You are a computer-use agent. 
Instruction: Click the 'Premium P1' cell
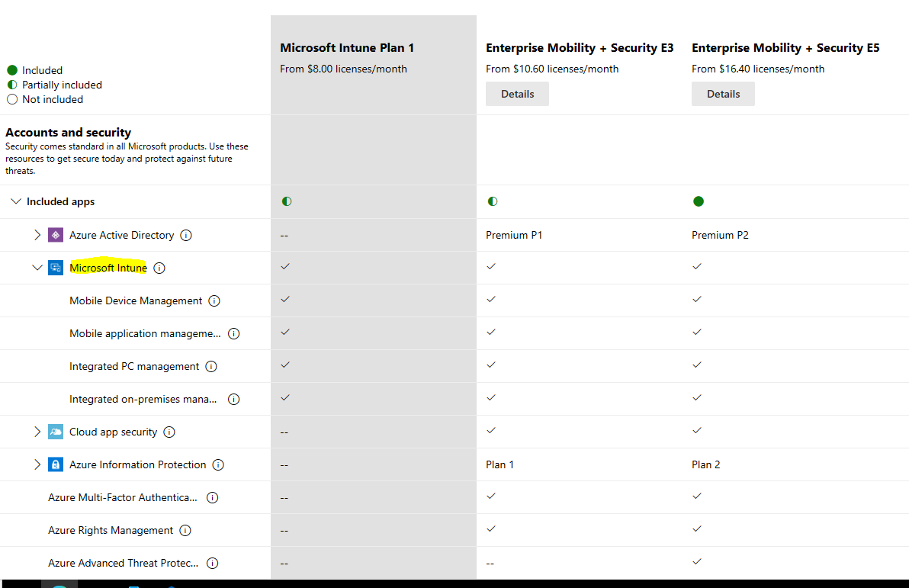point(514,235)
